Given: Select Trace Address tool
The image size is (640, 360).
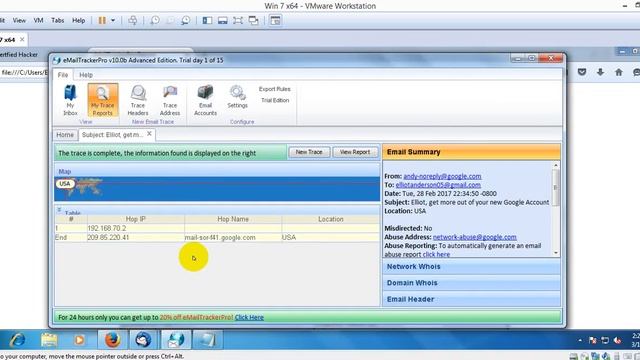Looking at the screenshot, I should 170,100.
